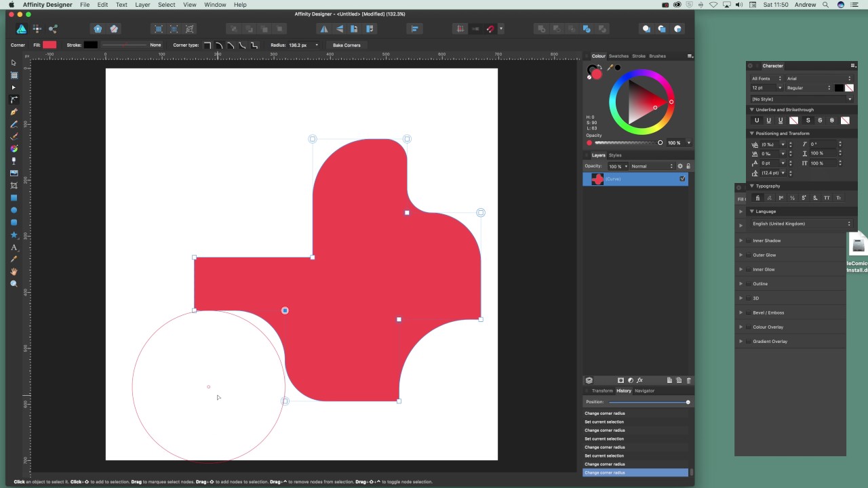Select the Place Image tool
This screenshot has height=488, width=868.
14,173
